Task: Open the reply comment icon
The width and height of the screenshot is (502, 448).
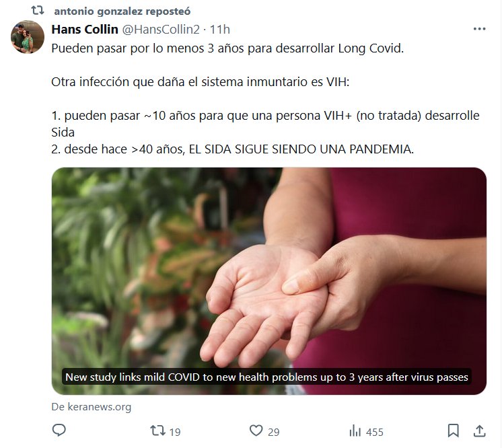Action: [x=59, y=431]
